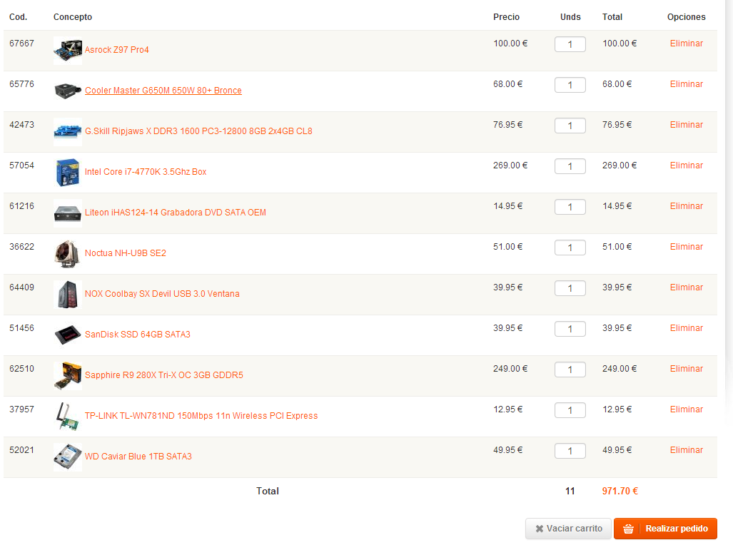Focus the units field for Intel Core i7-4770K
This screenshot has width=733, height=560.
tap(570, 166)
